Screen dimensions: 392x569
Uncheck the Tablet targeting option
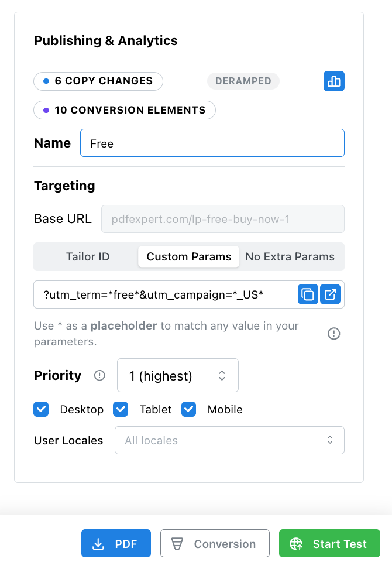click(121, 409)
